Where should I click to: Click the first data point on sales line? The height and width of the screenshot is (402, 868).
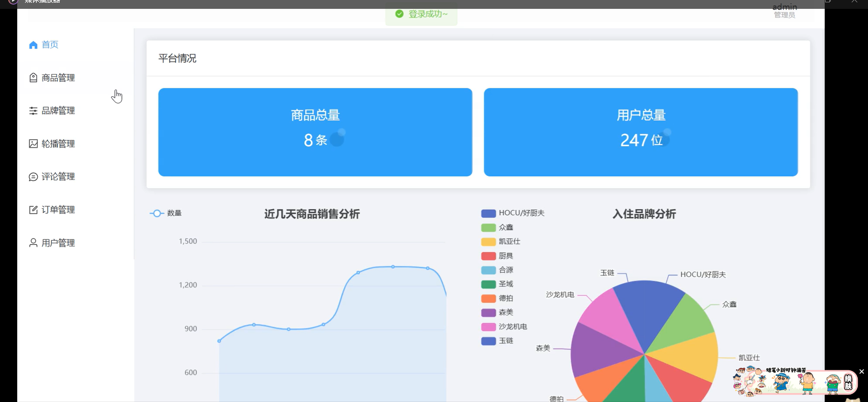point(219,341)
